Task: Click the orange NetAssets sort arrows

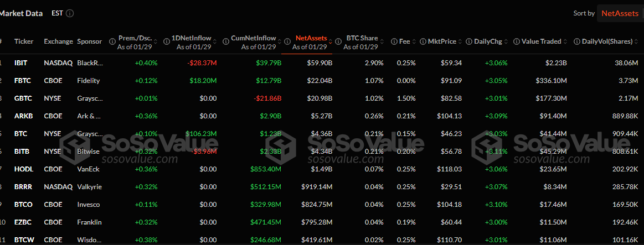Action: pos(331,41)
